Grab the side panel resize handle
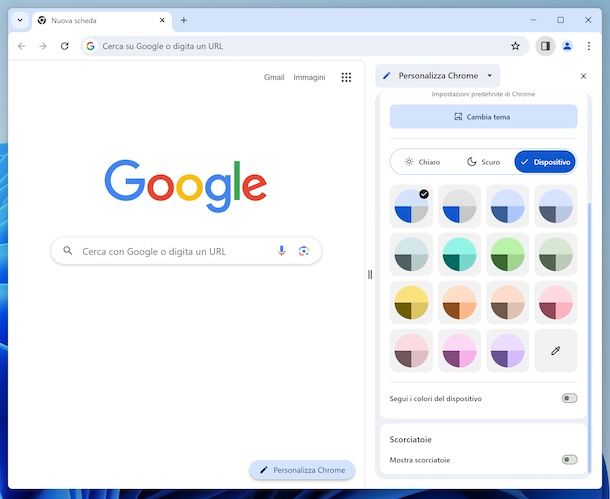Viewport: 610px width, 499px height. [370, 275]
